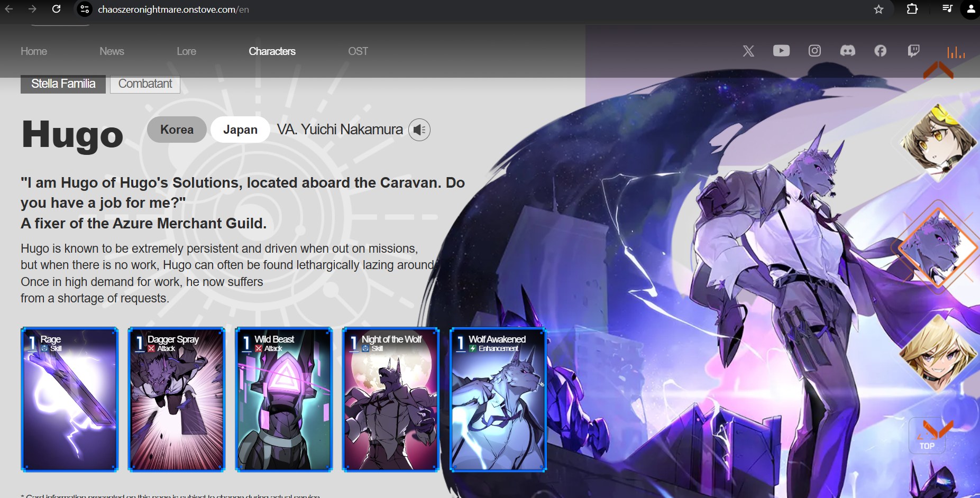Screen dimensions: 980x498
Task: View site information icon in address bar
Action: (85, 9)
